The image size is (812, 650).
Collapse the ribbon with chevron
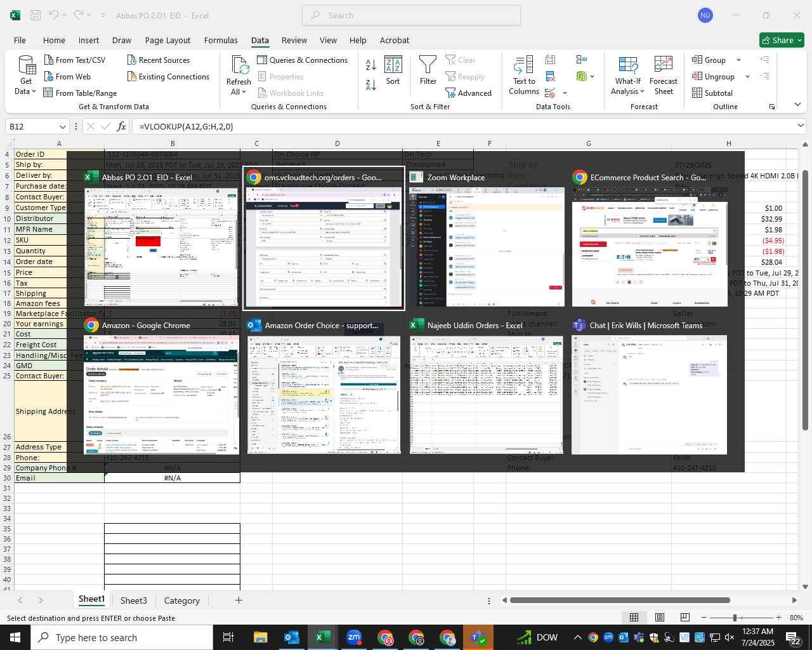click(x=797, y=105)
